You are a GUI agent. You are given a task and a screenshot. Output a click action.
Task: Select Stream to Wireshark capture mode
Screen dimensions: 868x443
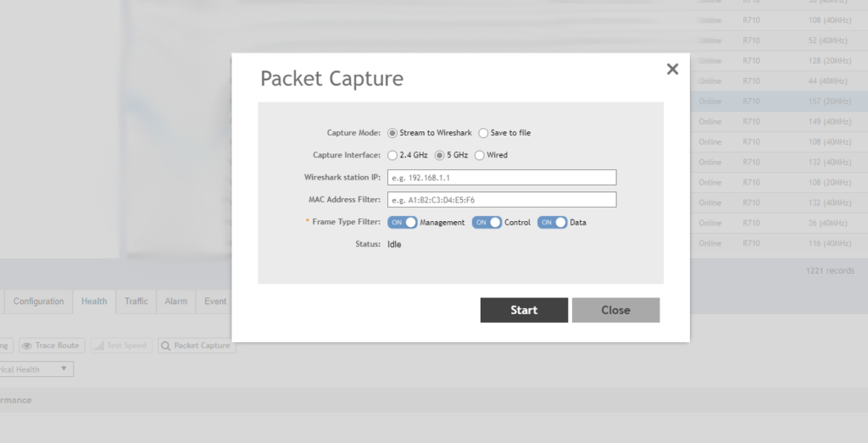392,133
